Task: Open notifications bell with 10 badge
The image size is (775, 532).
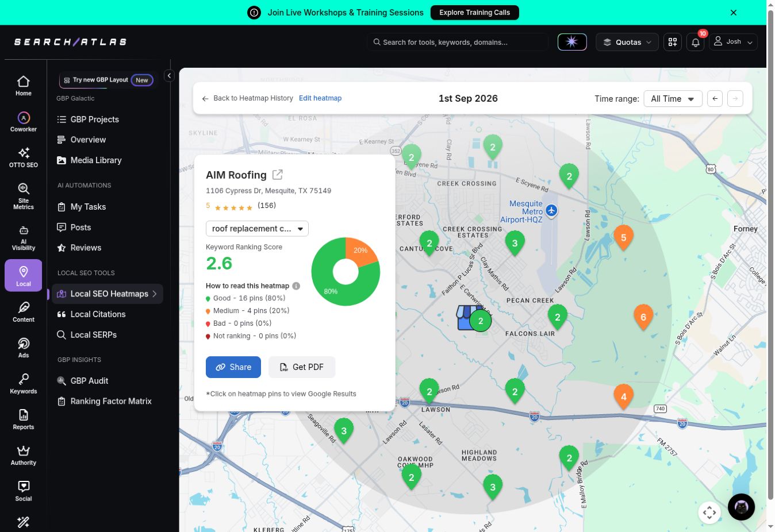Action: (696, 42)
